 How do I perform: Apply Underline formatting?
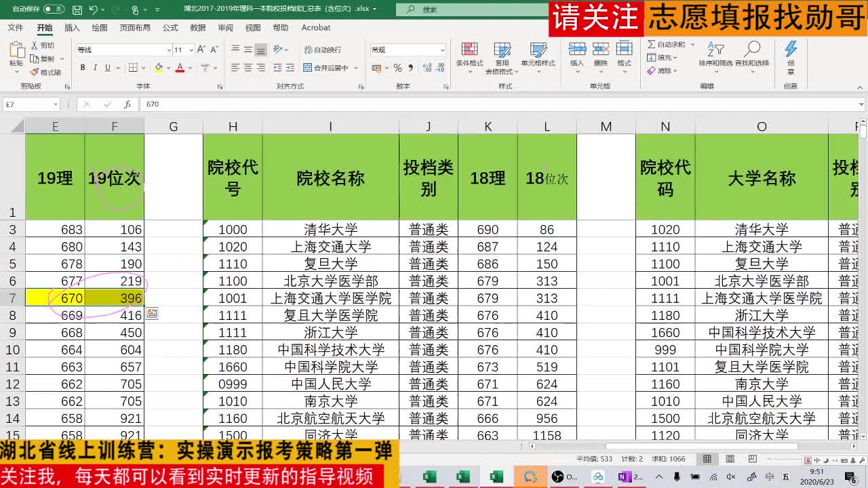click(x=107, y=68)
